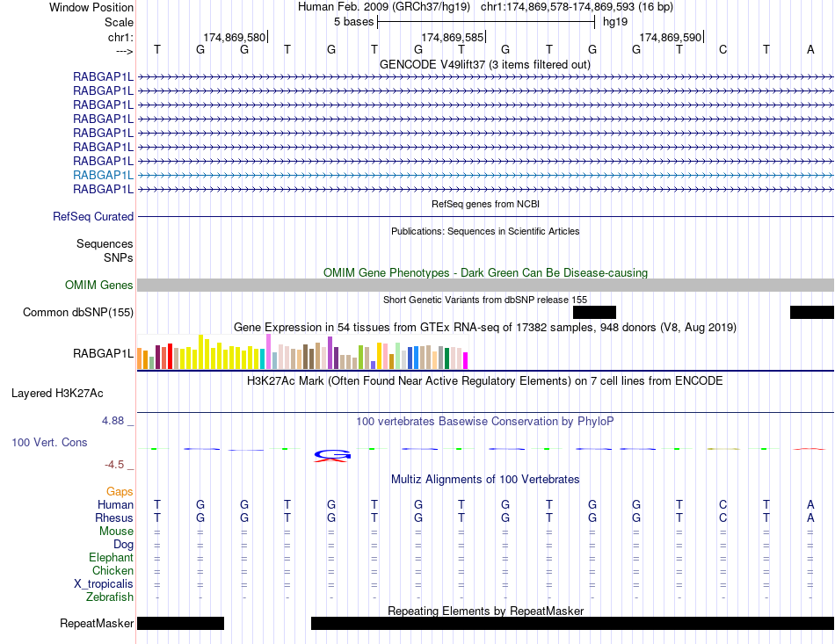
Task: Click the 'RefSeq genes from NCBI' title
Action: pos(485,204)
